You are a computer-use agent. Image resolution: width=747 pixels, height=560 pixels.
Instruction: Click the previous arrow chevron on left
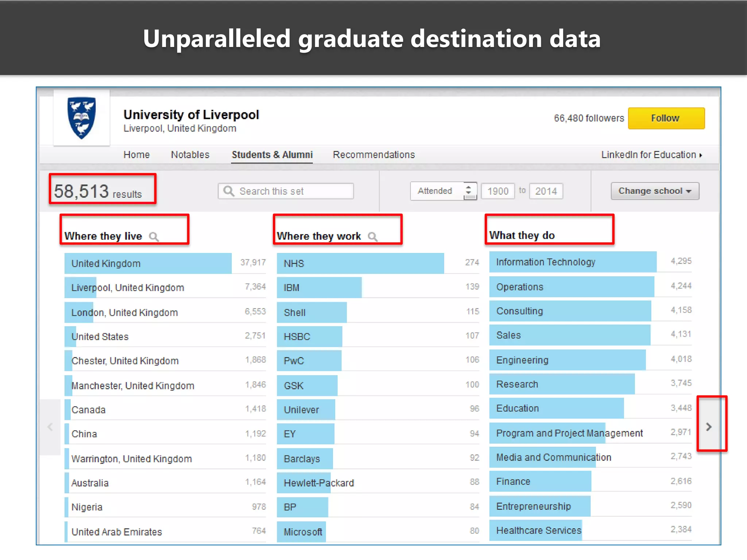click(50, 427)
